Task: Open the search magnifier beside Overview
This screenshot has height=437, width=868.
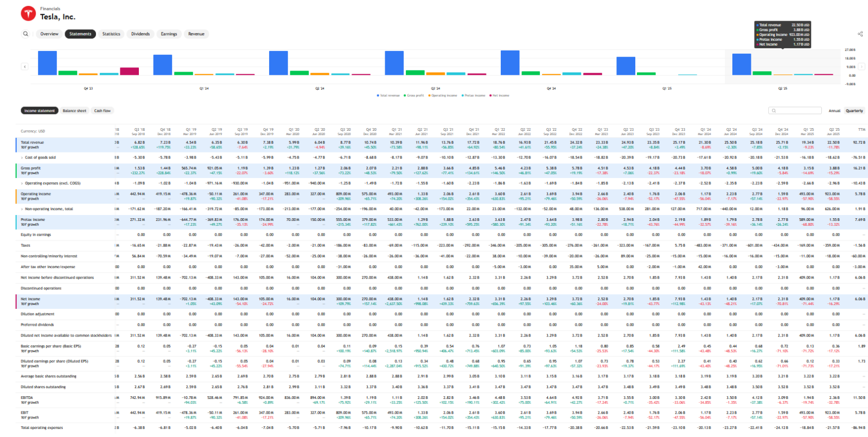Action: (x=25, y=34)
